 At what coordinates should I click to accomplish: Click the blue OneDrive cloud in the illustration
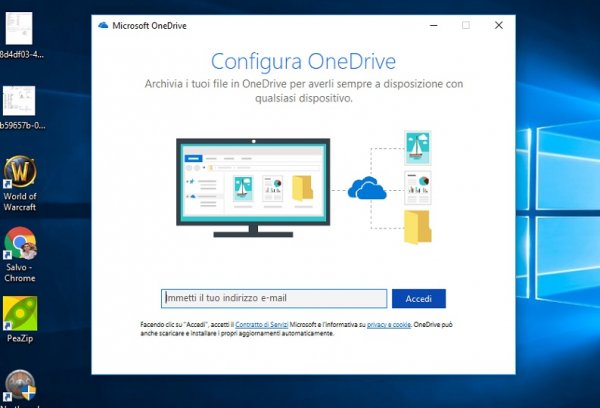click(367, 188)
